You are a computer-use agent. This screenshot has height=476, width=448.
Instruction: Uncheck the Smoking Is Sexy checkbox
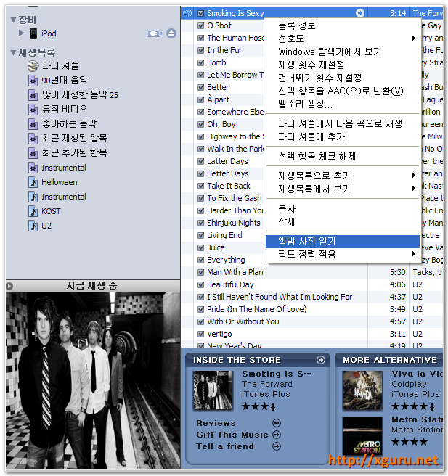coord(200,13)
